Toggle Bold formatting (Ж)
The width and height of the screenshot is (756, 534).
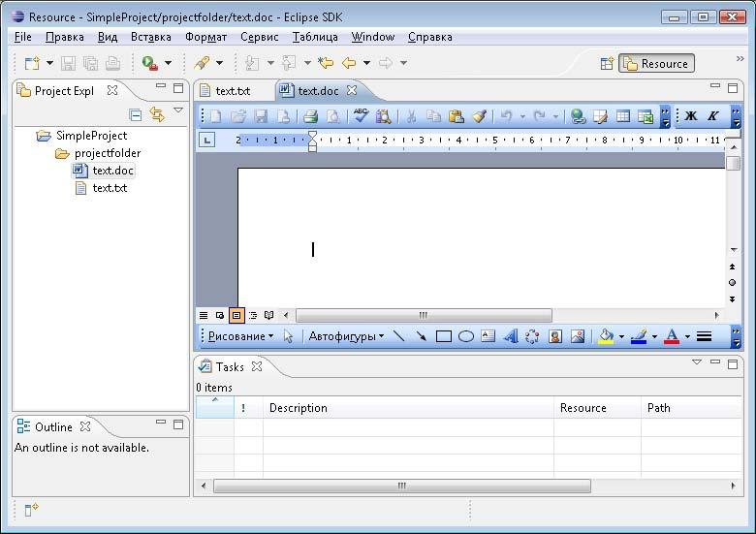tap(691, 115)
